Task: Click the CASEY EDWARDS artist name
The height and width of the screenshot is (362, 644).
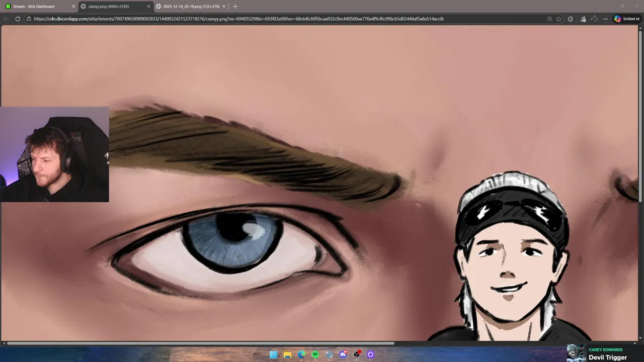Action: click(605, 349)
